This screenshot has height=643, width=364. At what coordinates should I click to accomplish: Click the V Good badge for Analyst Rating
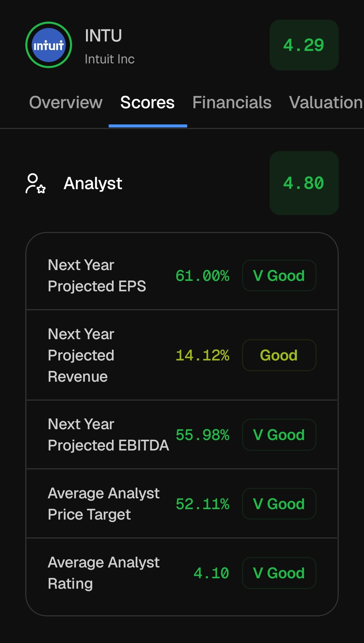279,573
